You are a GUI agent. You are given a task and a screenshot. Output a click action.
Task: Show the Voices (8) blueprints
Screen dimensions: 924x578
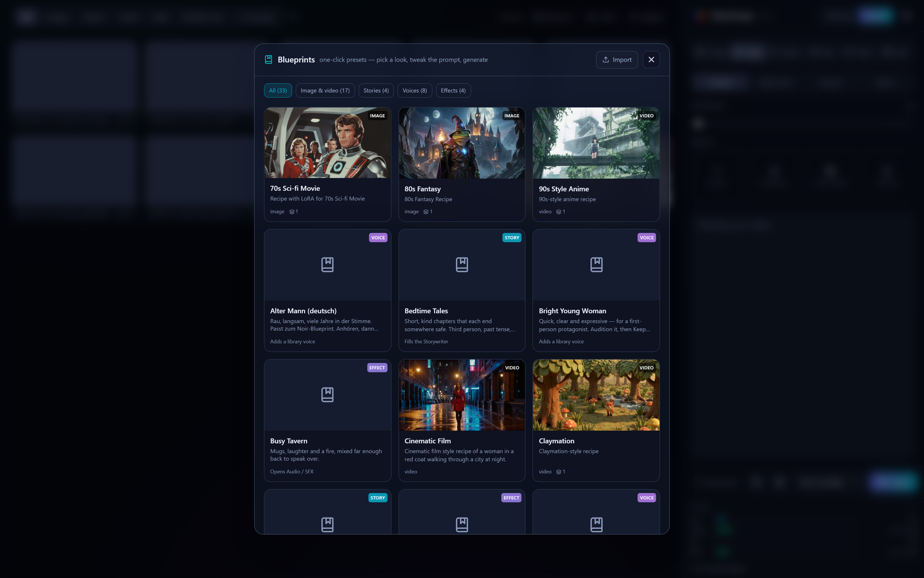pyautogui.click(x=415, y=90)
